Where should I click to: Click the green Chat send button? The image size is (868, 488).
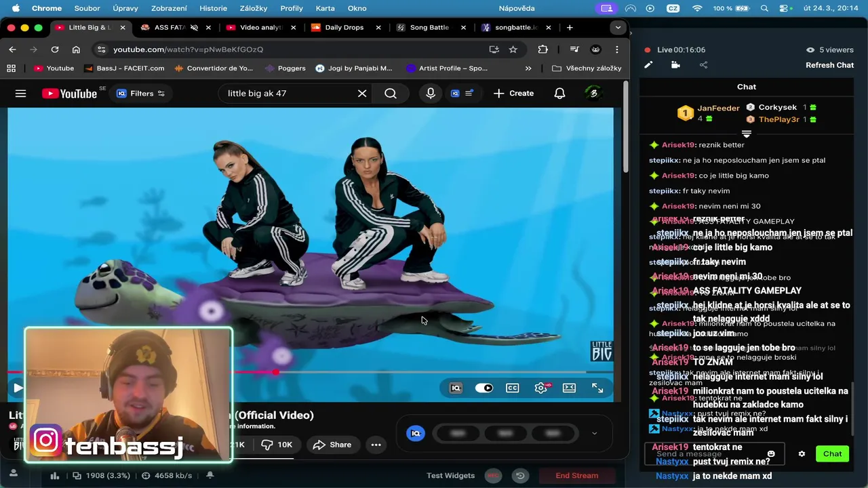pyautogui.click(x=833, y=453)
